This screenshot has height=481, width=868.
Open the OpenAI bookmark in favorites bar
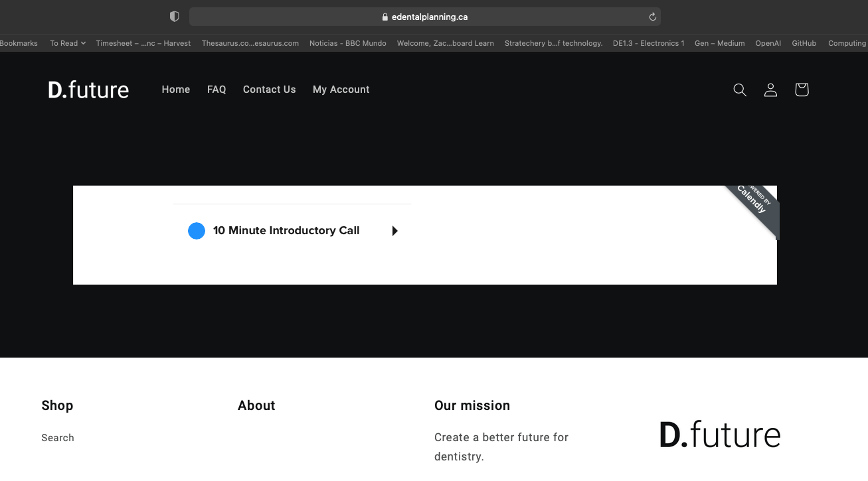(x=768, y=43)
